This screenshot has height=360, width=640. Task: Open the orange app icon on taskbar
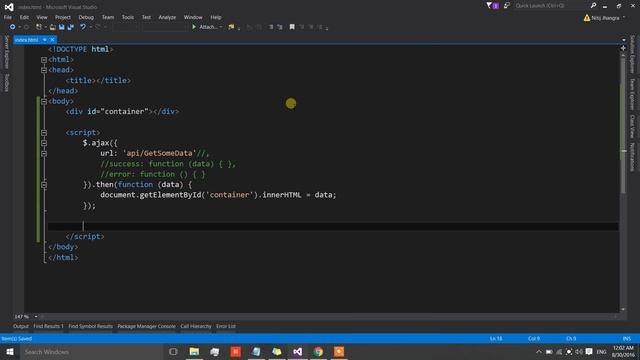coord(339,352)
